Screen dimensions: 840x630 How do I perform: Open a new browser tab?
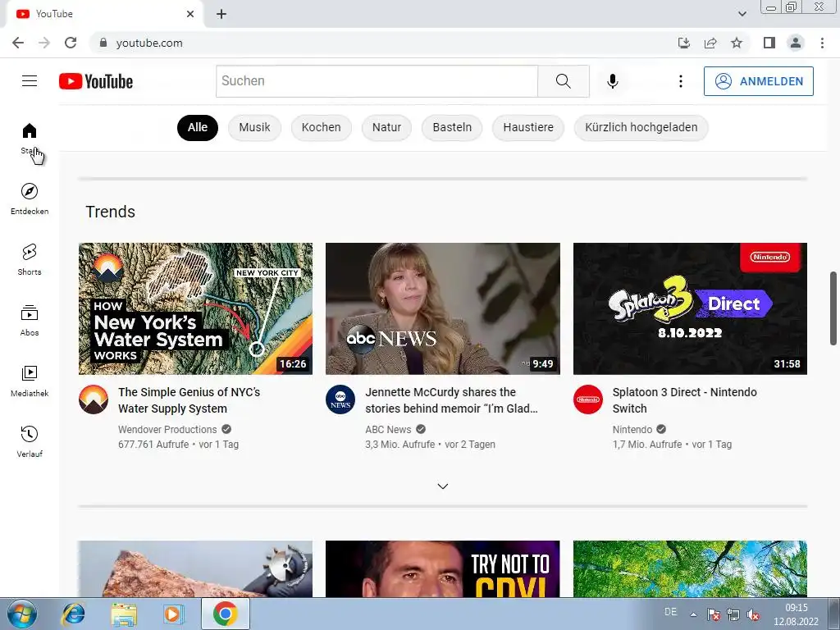point(221,14)
